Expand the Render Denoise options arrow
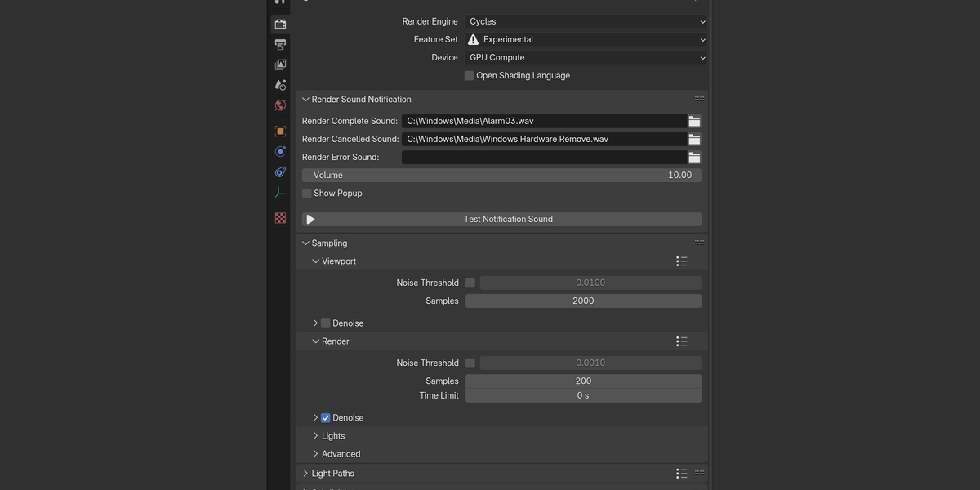This screenshot has width=980, height=490. [315, 418]
